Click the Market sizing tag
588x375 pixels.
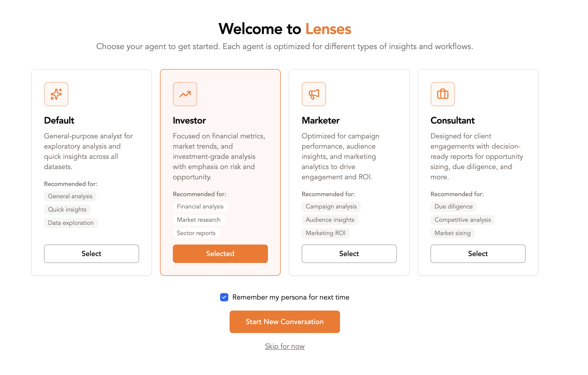tap(453, 233)
